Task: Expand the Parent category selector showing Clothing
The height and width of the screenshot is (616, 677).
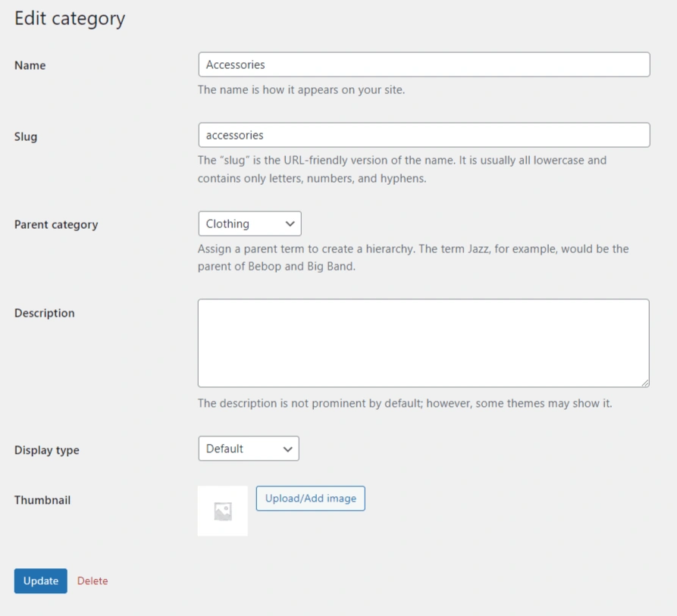Action: pos(249,224)
